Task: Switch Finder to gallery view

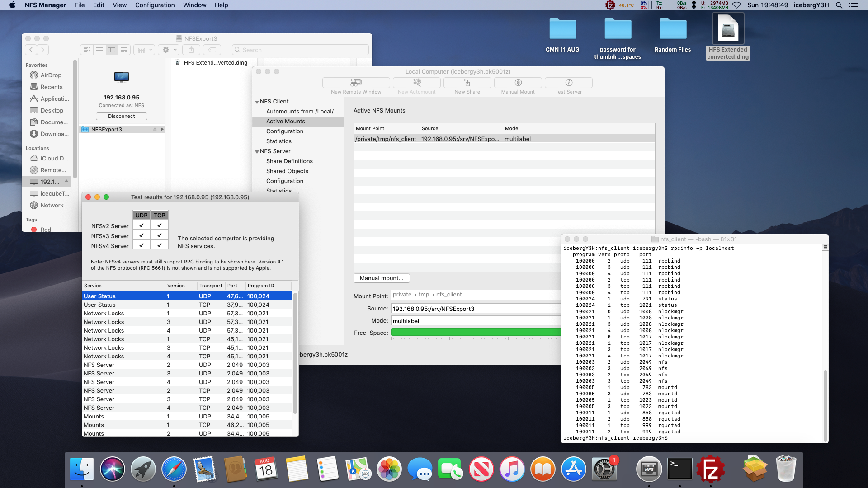Action: pos(124,50)
